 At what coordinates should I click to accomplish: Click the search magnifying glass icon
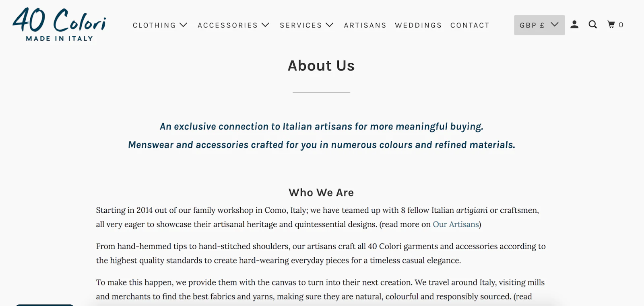592,25
